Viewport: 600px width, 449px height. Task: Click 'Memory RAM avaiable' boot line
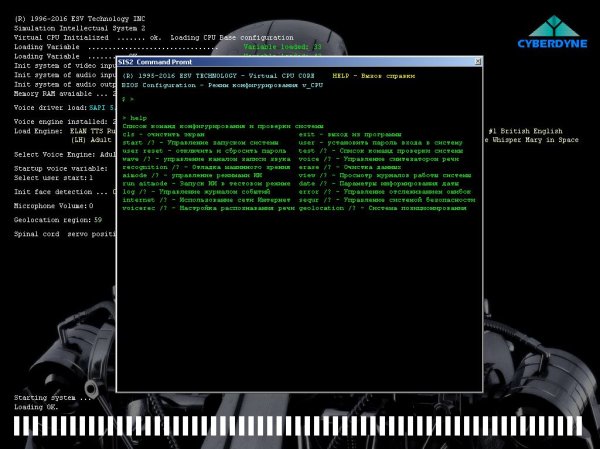(65, 94)
